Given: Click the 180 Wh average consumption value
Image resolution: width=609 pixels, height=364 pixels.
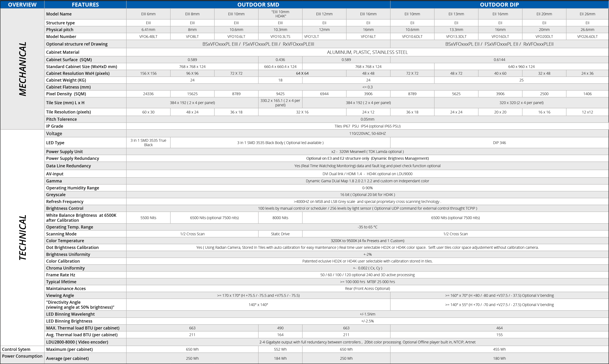Looking at the screenshot, I should click(499, 358).
